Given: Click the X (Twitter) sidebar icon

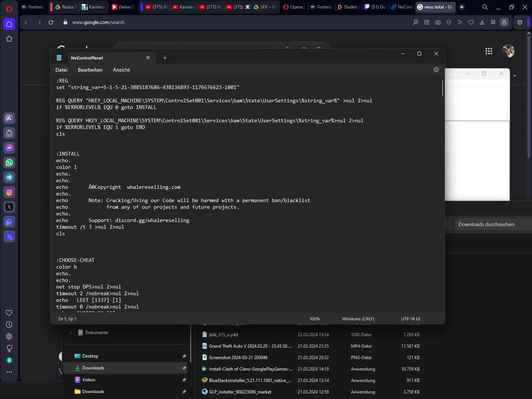Looking at the screenshot, I should (x=9, y=207).
